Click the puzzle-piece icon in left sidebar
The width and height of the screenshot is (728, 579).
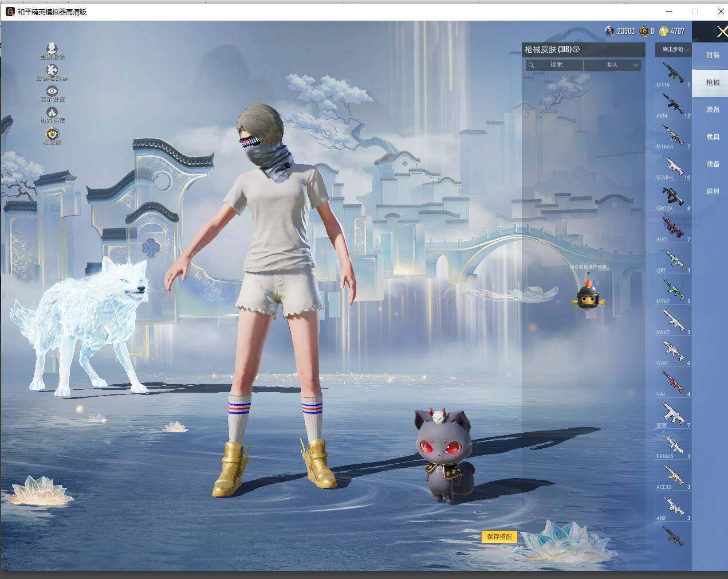click(52, 70)
